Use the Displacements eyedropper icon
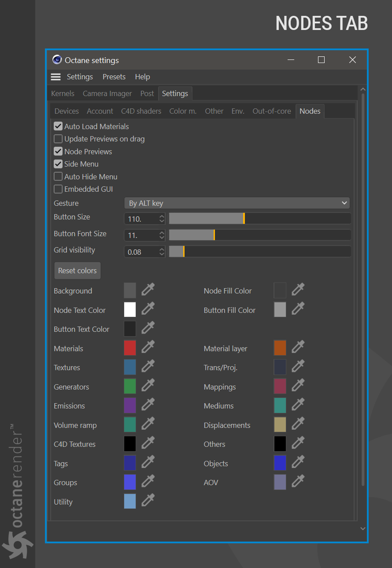 [298, 423]
